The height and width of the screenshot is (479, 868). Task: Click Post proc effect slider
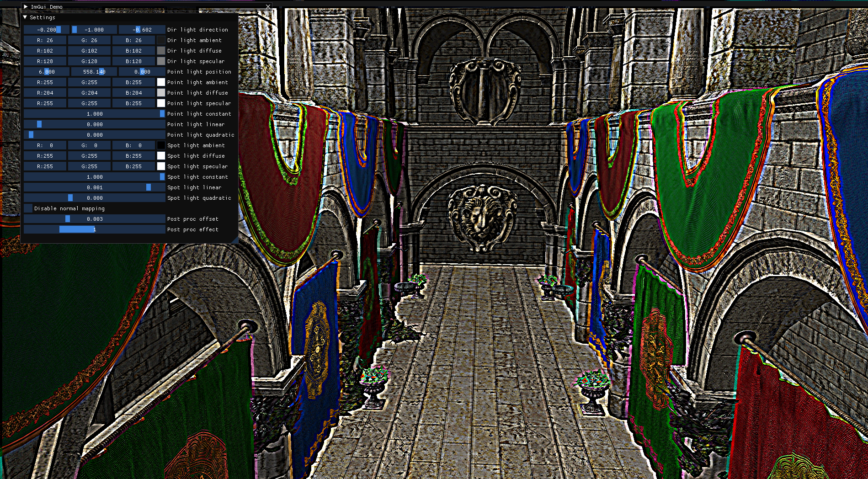(95, 229)
